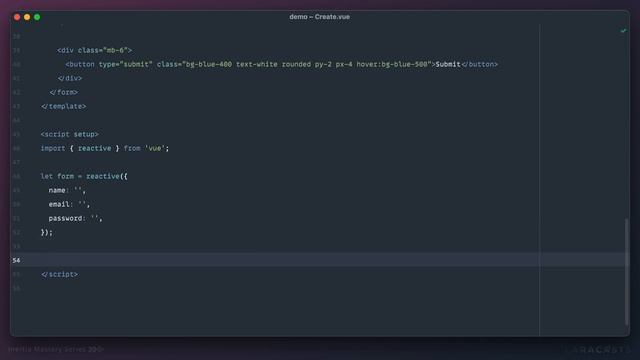
Task: Click the closing '</button>' tag
Action: [480, 64]
